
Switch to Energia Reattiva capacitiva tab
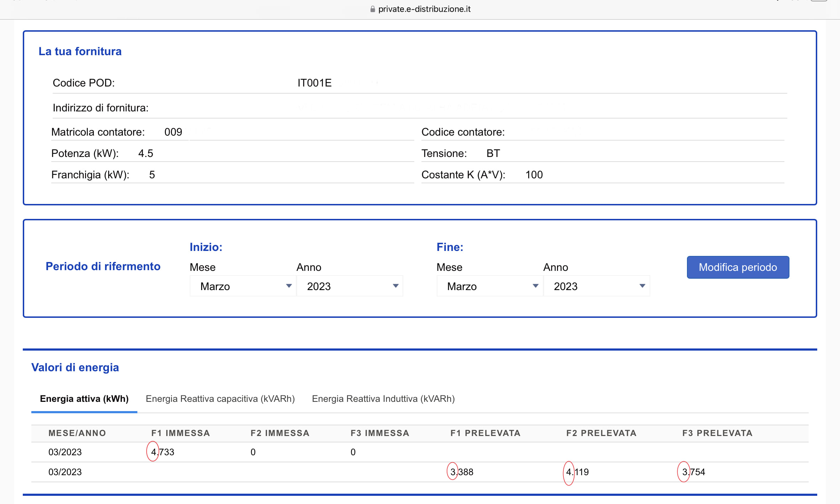click(220, 399)
